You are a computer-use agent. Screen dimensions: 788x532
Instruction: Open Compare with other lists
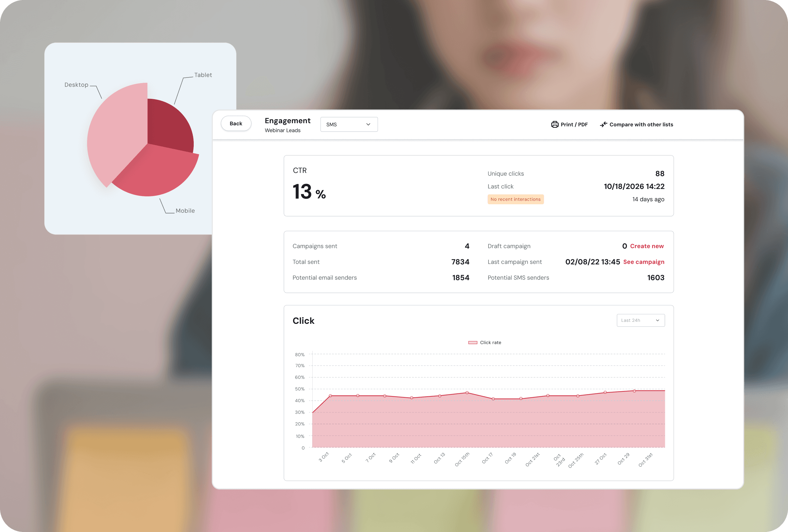641,124
